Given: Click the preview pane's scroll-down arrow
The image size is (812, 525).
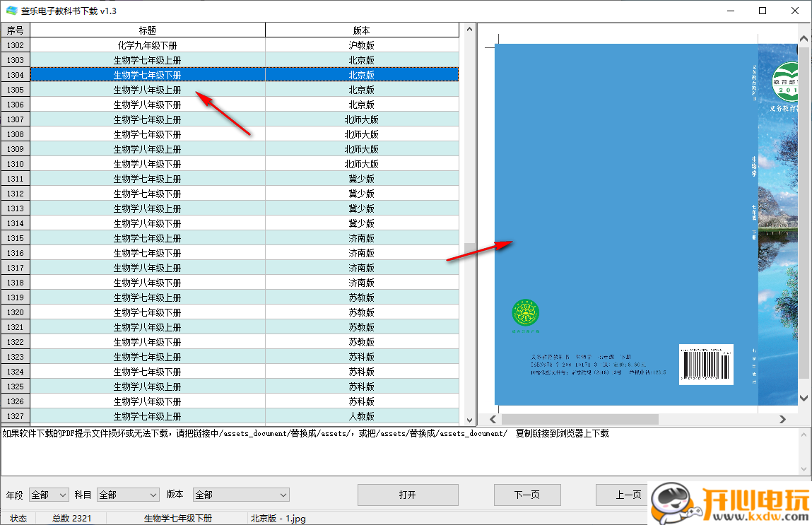Looking at the screenshot, I should [804, 399].
